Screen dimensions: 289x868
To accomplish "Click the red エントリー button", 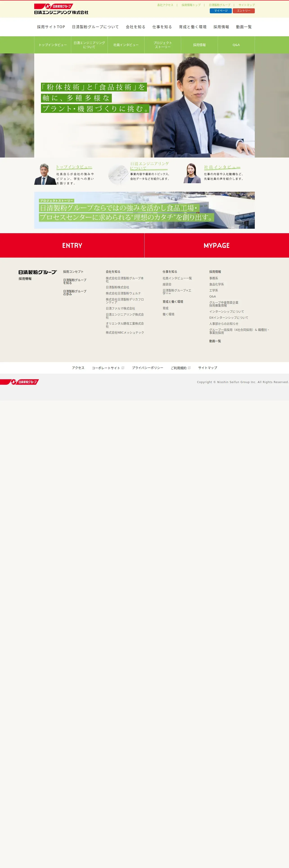I will [x=244, y=11].
